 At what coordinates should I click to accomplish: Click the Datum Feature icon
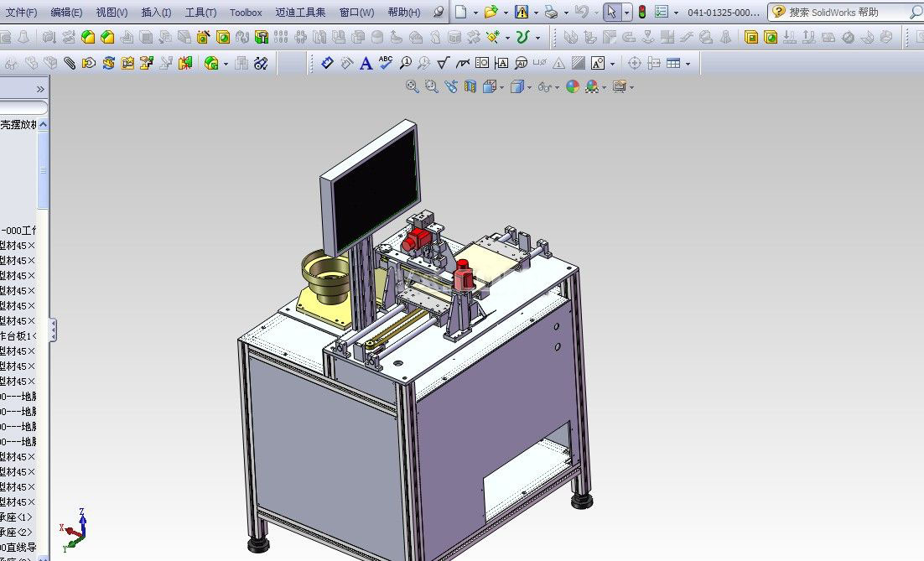[x=501, y=63]
